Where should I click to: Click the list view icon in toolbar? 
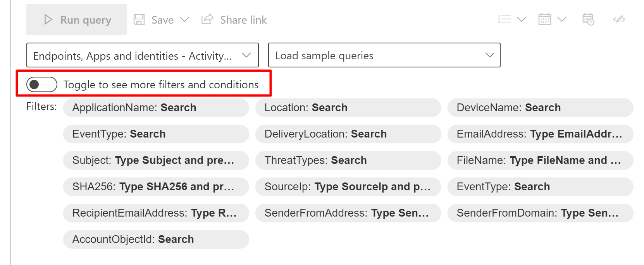pyautogui.click(x=505, y=19)
